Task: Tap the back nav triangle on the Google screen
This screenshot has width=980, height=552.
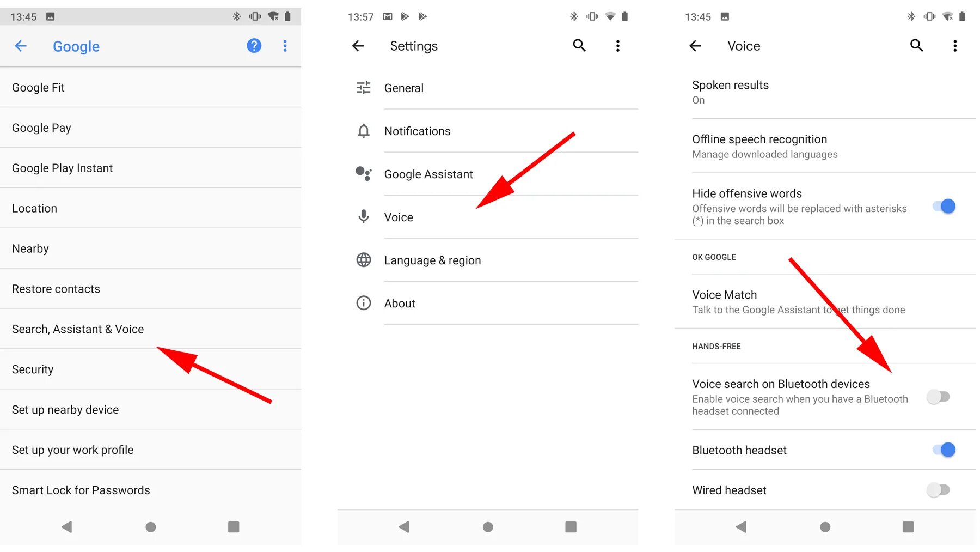Action: (x=67, y=527)
